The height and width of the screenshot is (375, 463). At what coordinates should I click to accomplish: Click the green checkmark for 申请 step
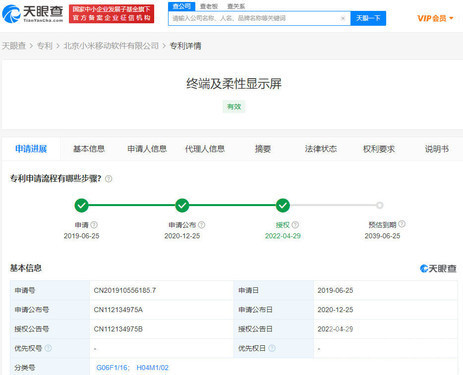coord(81,205)
